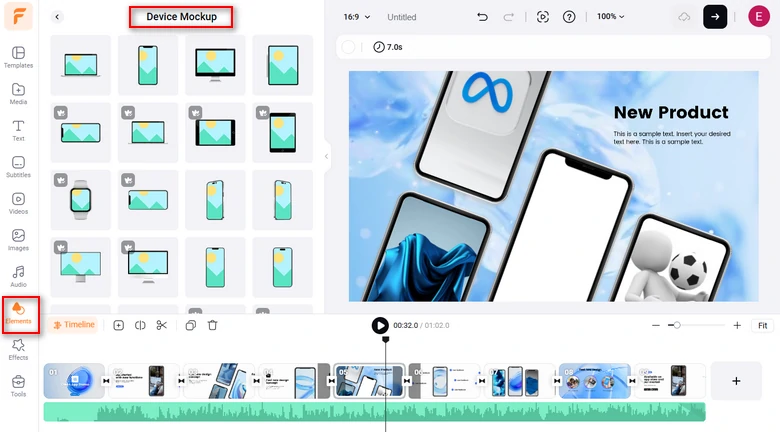Select the Elements sidebar panel
The image size is (780, 432).
(x=19, y=315)
